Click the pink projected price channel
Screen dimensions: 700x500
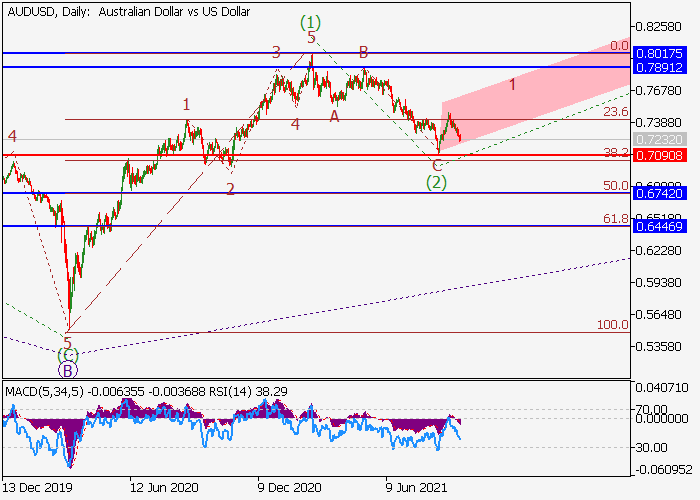536,96
